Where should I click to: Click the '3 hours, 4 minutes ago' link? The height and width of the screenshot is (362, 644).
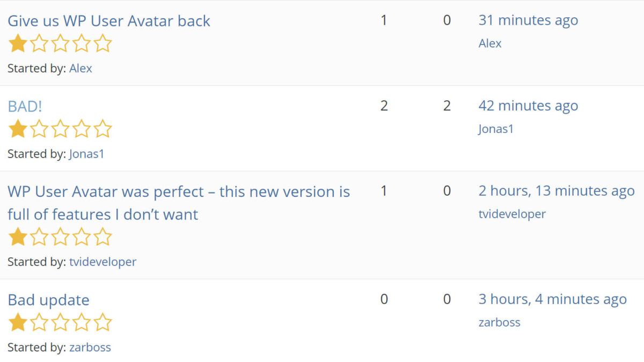pyautogui.click(x=553, y=299)
